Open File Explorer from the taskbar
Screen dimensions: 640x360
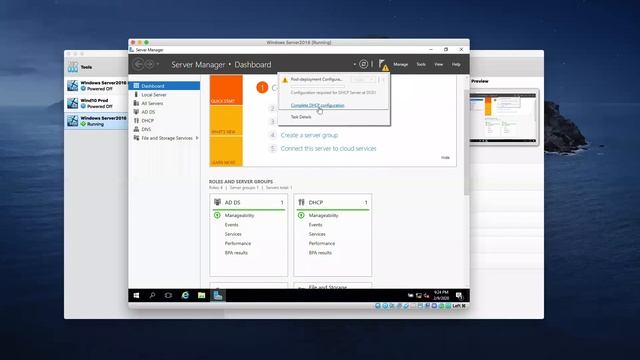tap(202, 295)
